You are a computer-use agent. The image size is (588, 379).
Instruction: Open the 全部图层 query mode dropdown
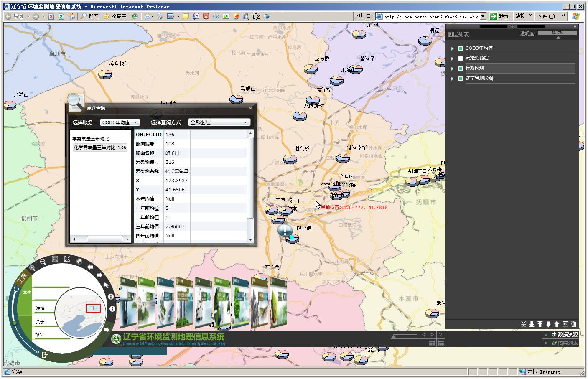[x=219, y=122]
